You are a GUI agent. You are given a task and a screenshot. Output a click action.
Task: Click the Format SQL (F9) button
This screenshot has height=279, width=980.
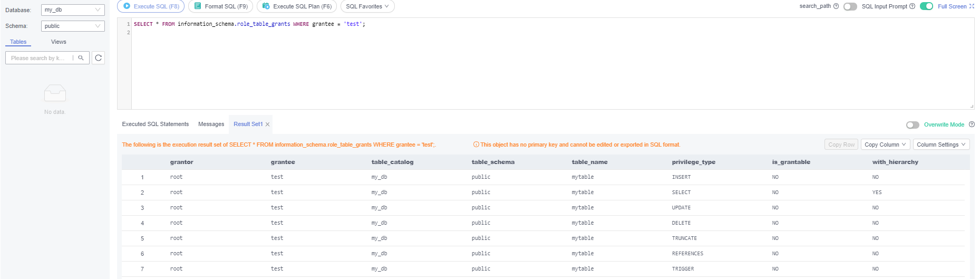click(x=221, y=6)
